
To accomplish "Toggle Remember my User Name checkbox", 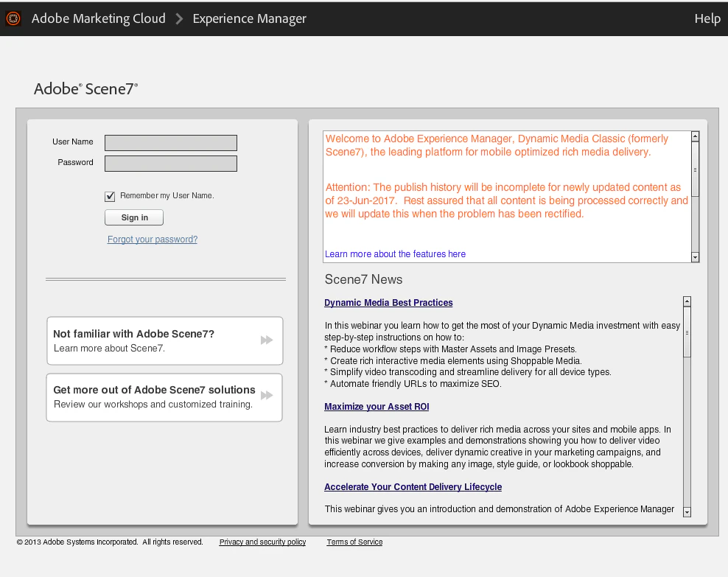I will [111, 196].
